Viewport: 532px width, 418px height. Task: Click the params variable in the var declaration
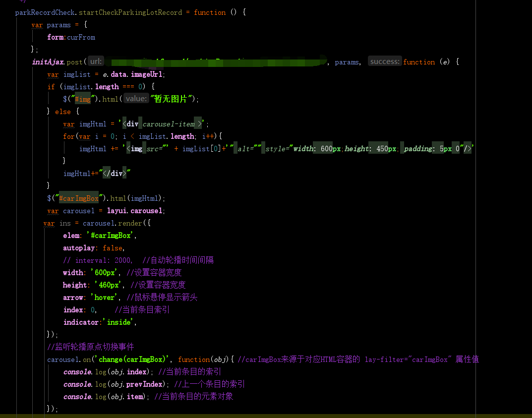click(59, 25)
